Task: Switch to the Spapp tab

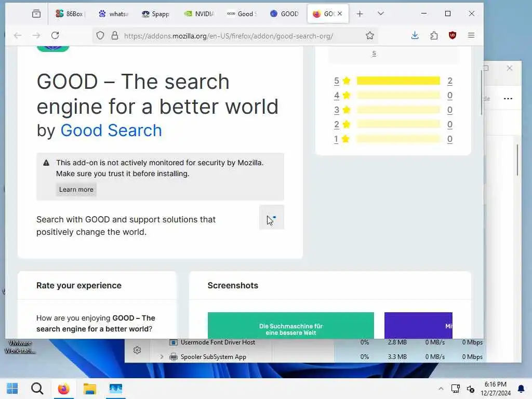Action: point(156,14)
